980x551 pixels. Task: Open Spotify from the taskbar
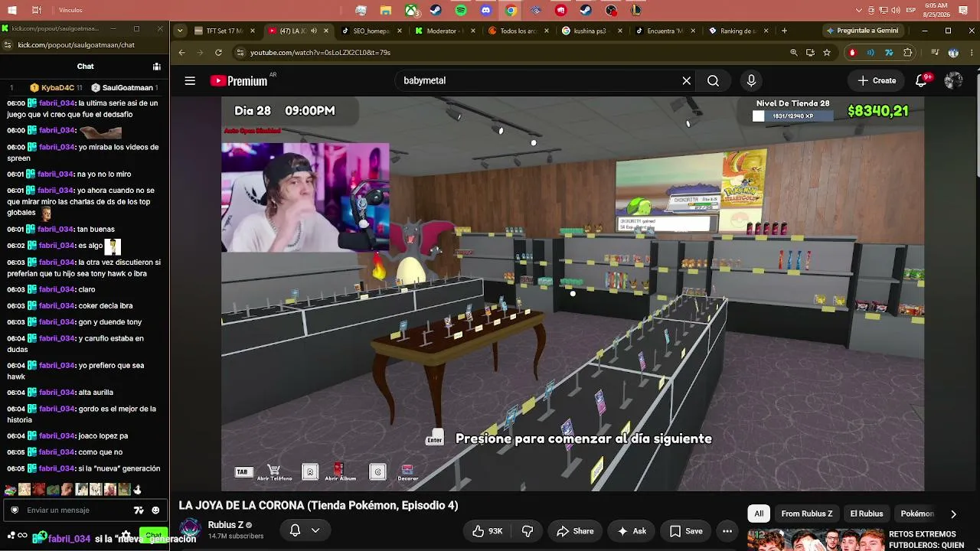(461, 11)
